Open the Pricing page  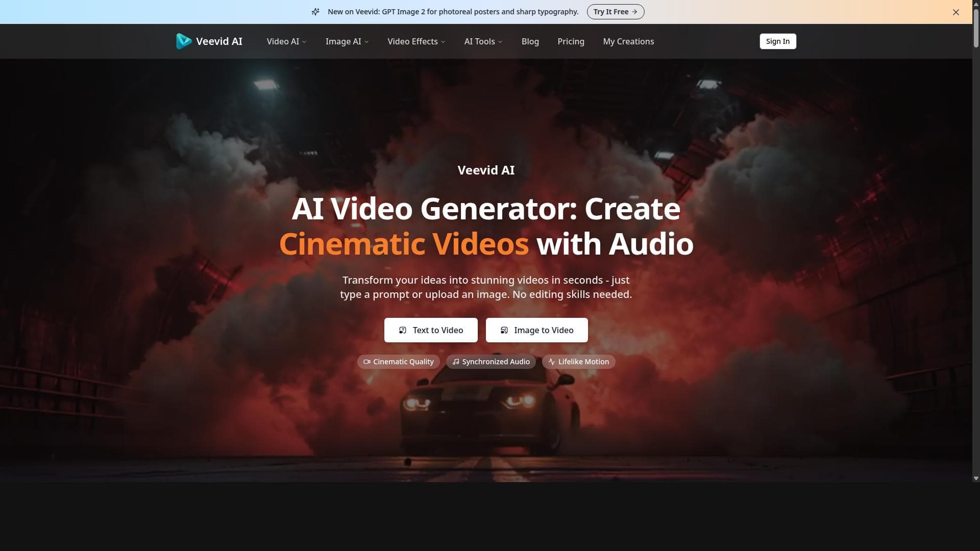(571, 41)
